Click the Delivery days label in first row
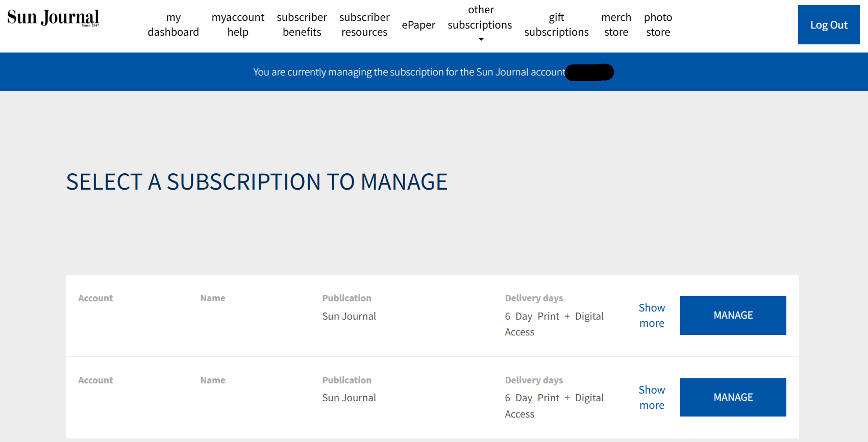Viewport: 868px width, 442px height. click(534, 298)
